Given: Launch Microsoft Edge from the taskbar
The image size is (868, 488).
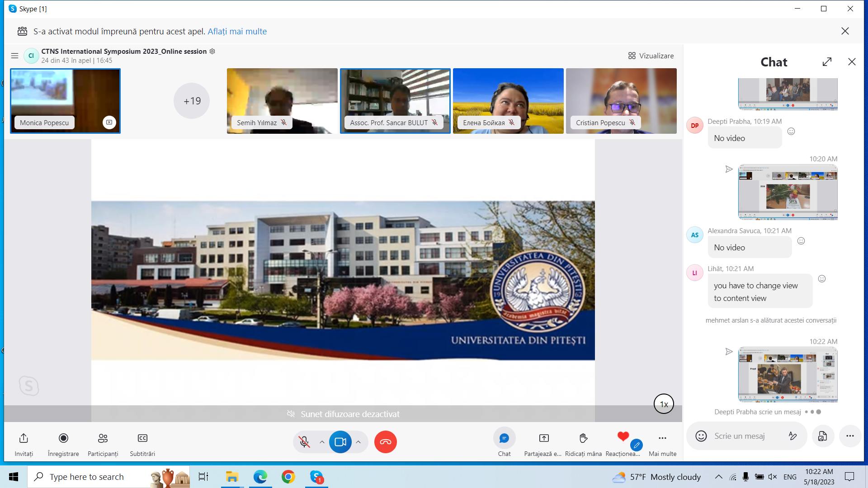Looking at the screenshot, I should (260, 477).
